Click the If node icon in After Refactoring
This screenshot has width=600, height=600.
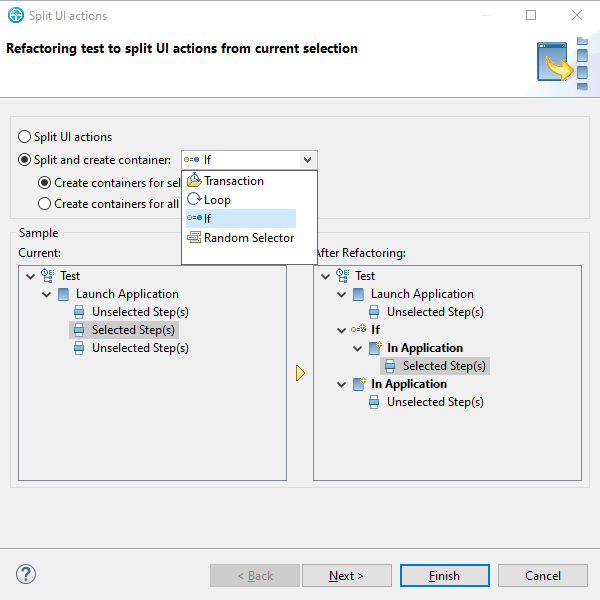click(x=359, y=329)
